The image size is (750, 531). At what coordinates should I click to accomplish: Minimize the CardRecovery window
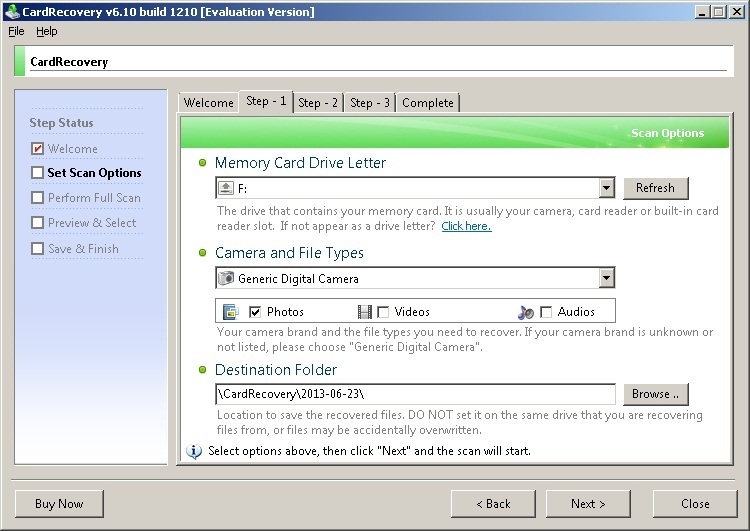(x=702, y=12)
